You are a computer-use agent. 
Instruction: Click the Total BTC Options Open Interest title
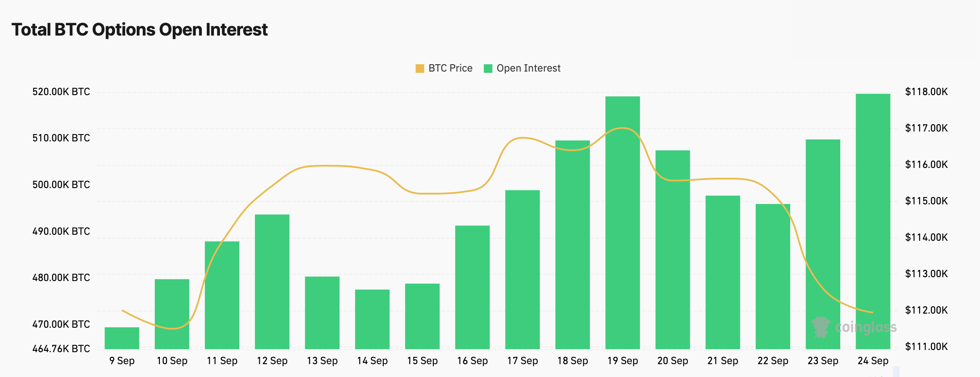pyautogui.click(x=139, y=30)
